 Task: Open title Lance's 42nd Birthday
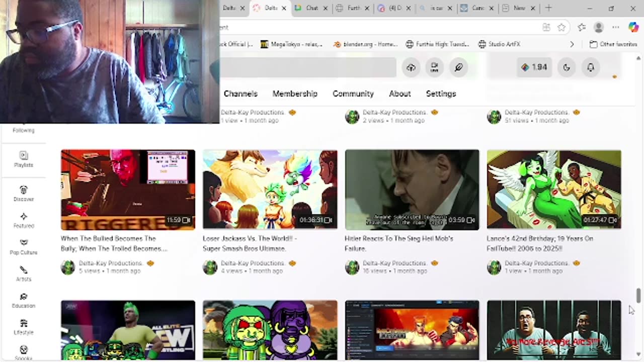point(540,243)
